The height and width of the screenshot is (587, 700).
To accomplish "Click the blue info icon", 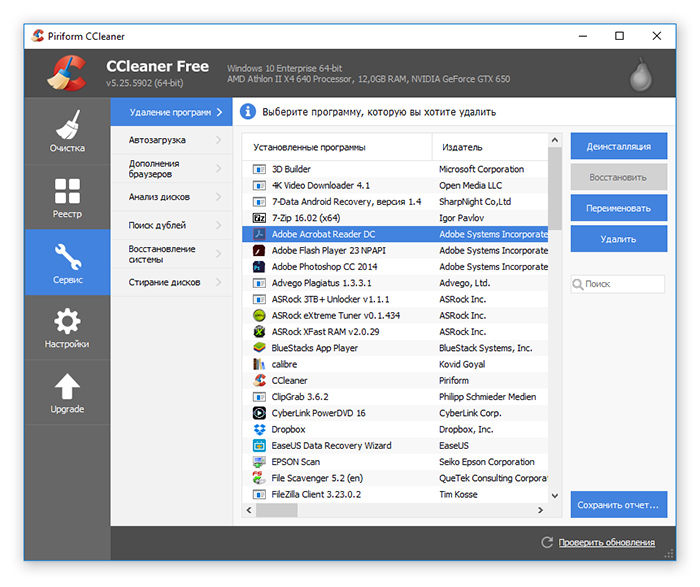I will click(248, 112).
